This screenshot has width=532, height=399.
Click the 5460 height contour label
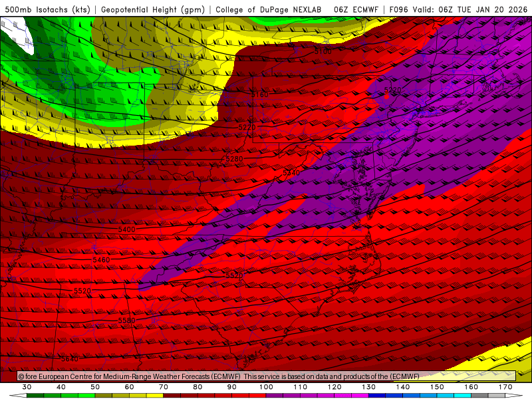[101, 260]
